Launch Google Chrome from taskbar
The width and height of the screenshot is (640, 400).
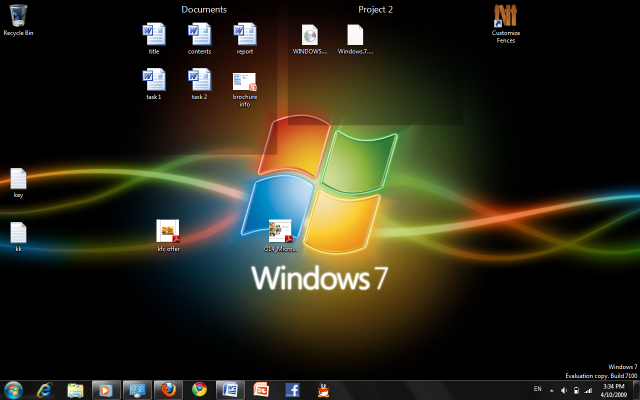pos(199,390)
